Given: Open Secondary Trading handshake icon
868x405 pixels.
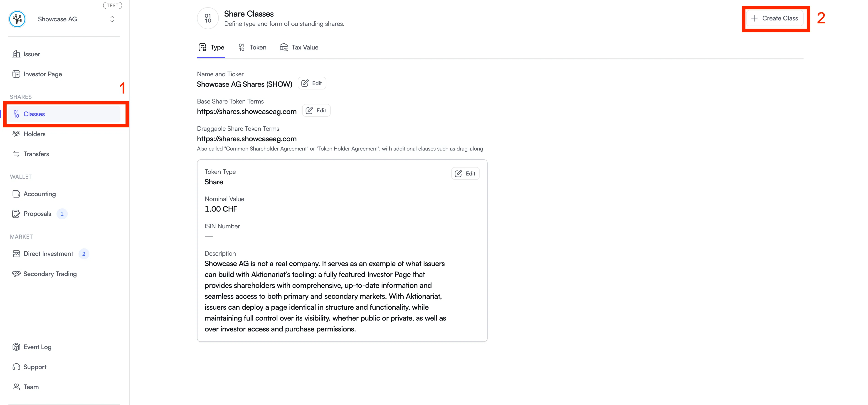Looking at the screenshot, I should pos(16,274).
